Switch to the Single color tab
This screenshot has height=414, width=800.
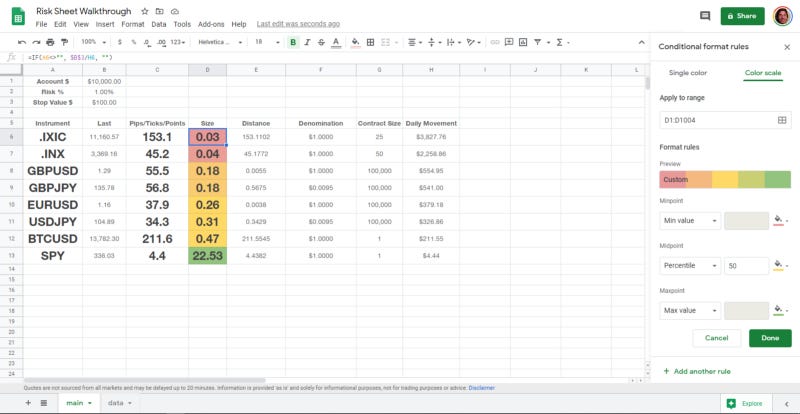(688, 73)
